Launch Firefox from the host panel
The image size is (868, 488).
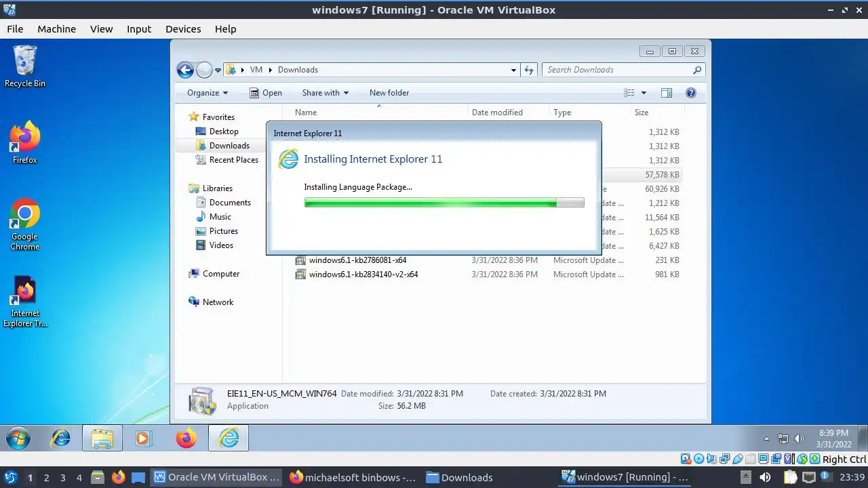pyautogui.click(x=118, y=477)
